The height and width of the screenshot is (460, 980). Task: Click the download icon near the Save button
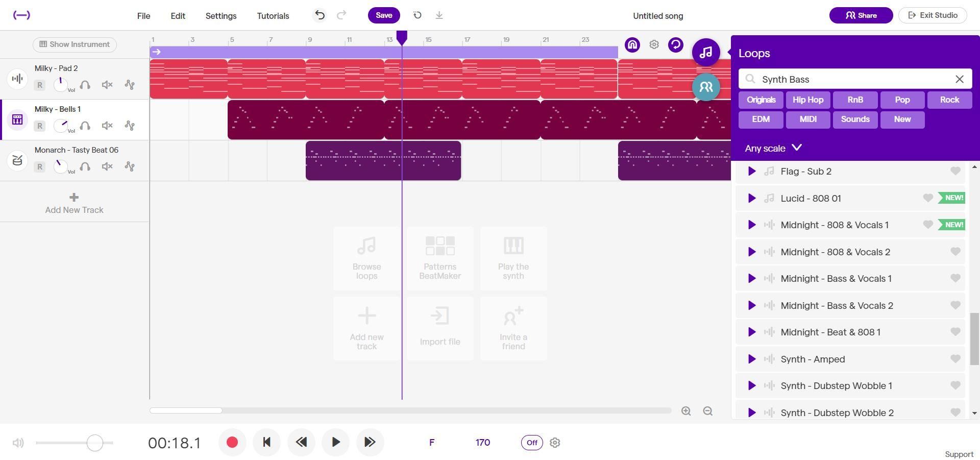[x=439, y=15]
